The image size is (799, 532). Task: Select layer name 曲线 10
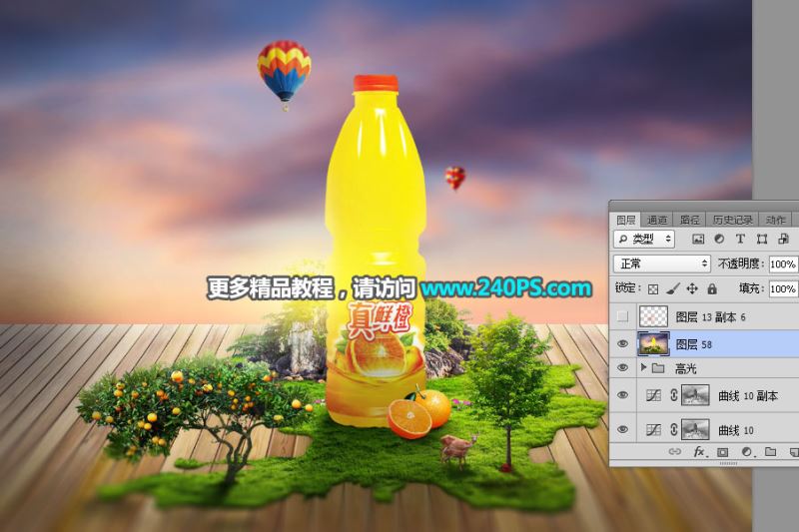[736, 431]
